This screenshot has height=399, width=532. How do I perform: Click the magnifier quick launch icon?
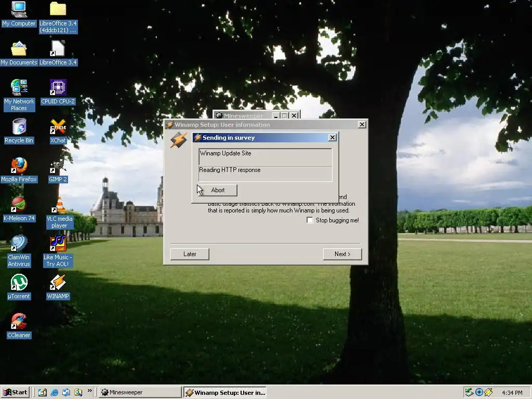click(78, 392)
